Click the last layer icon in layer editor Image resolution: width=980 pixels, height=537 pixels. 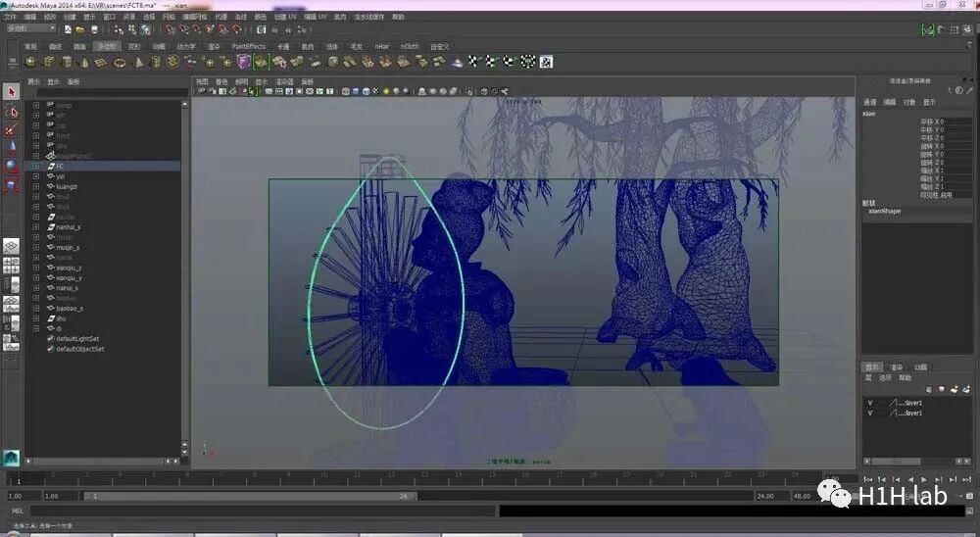click(x=967, y=389)
